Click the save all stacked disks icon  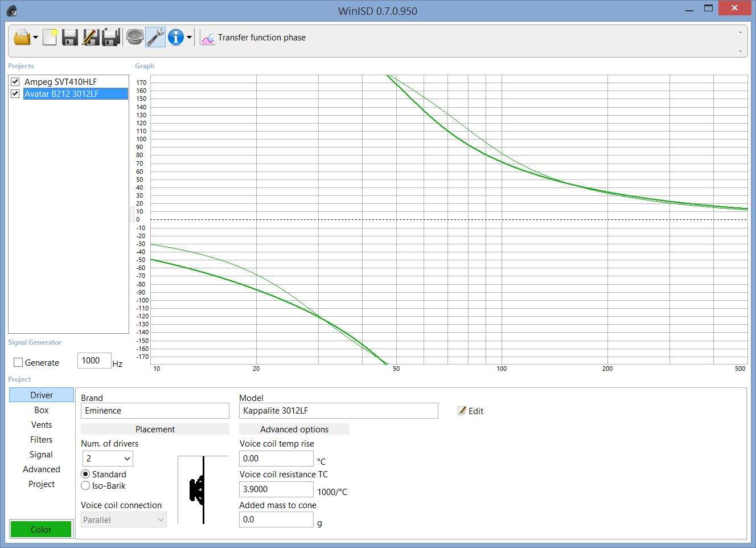click(x=110, y=38)
